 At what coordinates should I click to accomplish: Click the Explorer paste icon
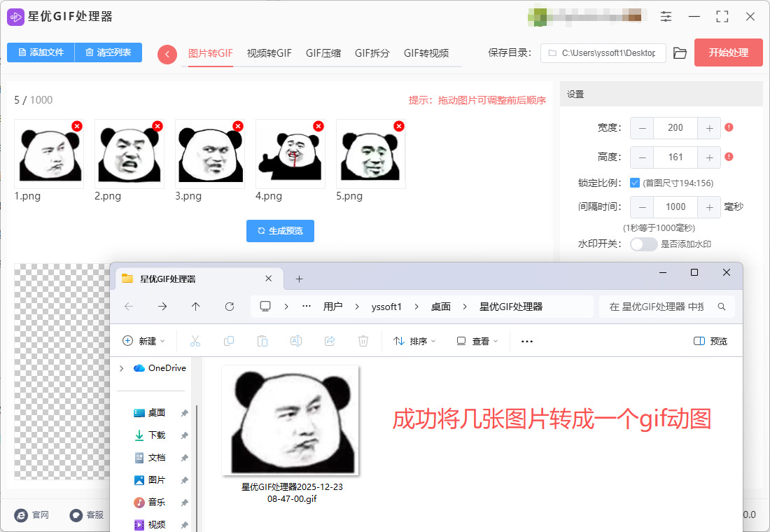tap(262, 341)
